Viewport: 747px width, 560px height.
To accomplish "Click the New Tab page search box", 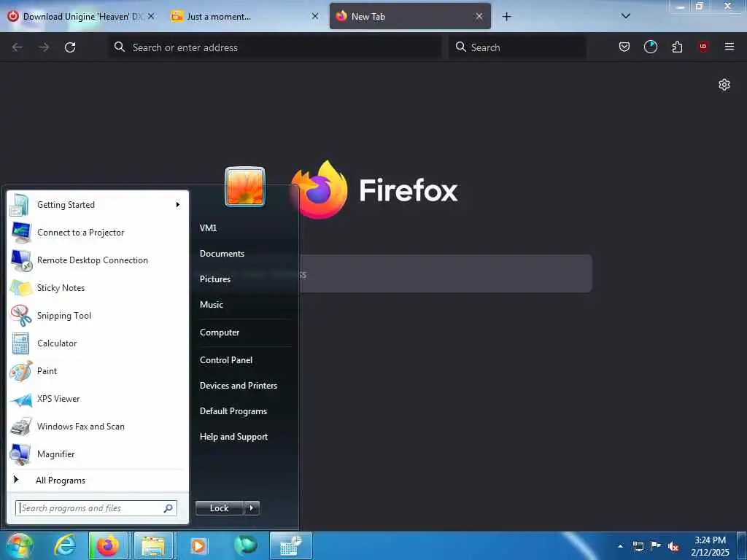I will click(x=446, y=274).
